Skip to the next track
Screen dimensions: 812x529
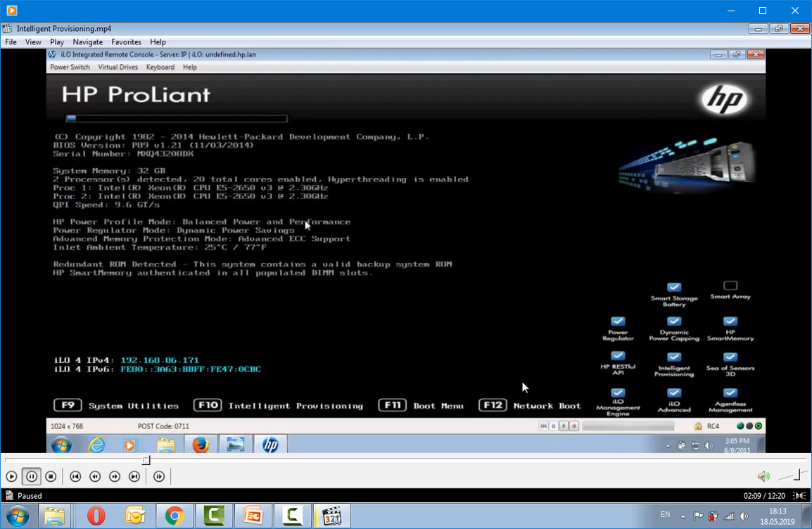coord(134,476)
